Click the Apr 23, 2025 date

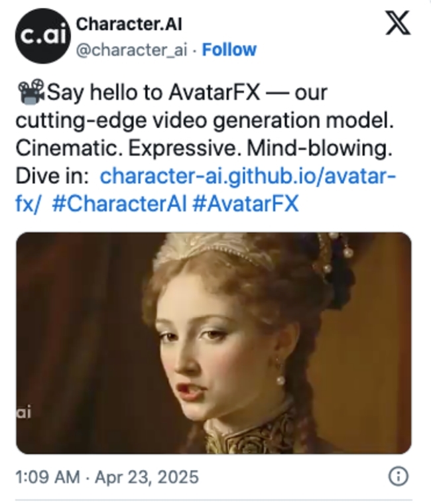point(147,477)
